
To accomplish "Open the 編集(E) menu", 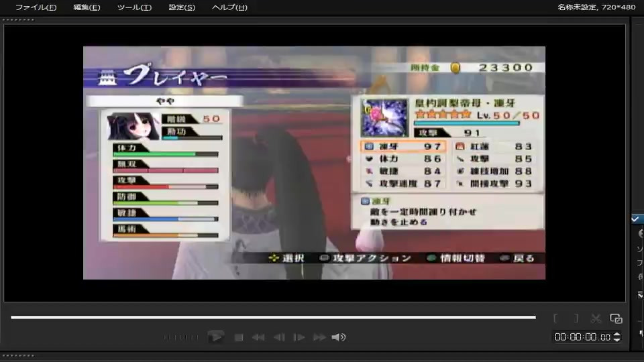I will pos(87,7).
